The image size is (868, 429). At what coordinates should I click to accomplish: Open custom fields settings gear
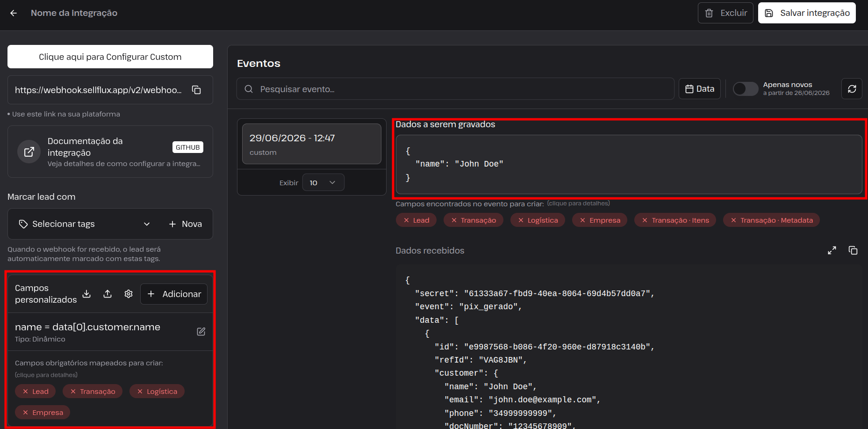click(x=129, y=294)
